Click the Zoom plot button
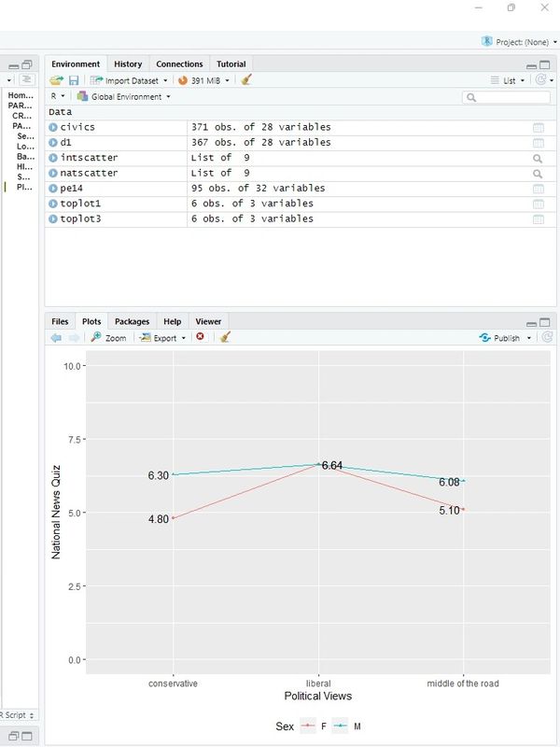 pyautogui.click(x=108, y=338)
